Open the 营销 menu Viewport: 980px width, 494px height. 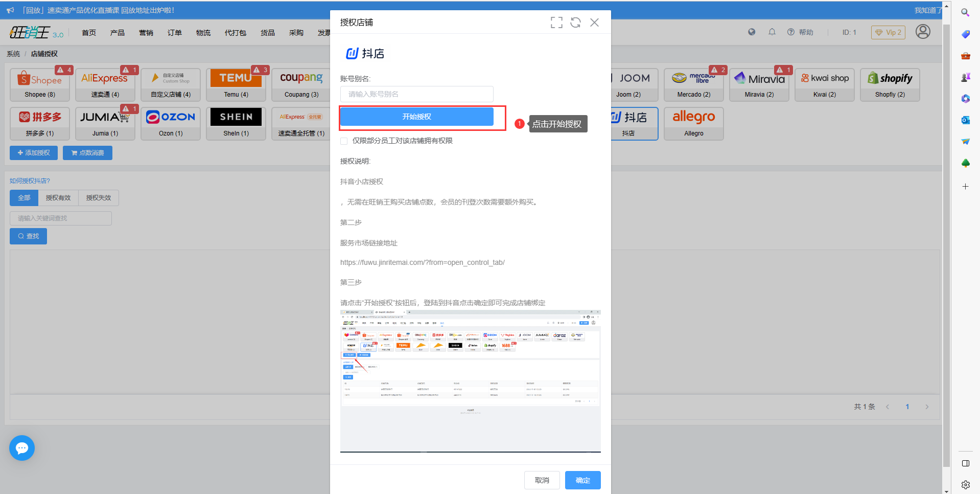(x=146, y=33)
